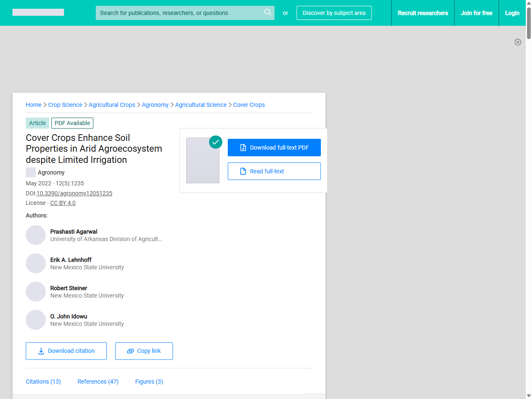Click University of Arkansas Division affiliation
This screenshot has height=399, width=532.
click(106, 239)
